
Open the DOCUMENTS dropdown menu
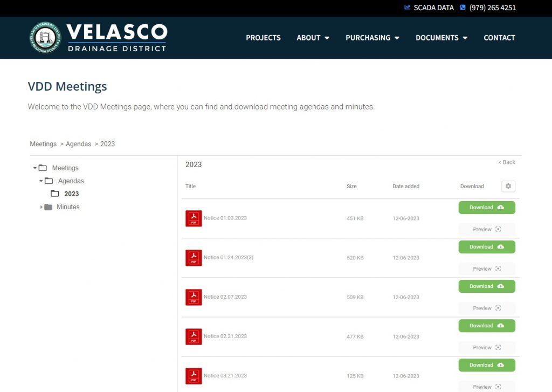pyautogui.click(x=441, y=38)
